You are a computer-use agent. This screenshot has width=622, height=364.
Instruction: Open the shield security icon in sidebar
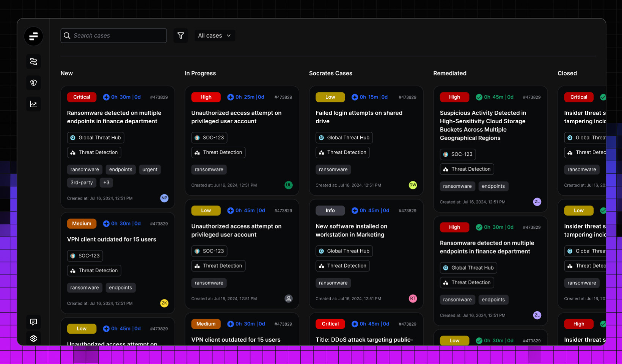point(33,83)
